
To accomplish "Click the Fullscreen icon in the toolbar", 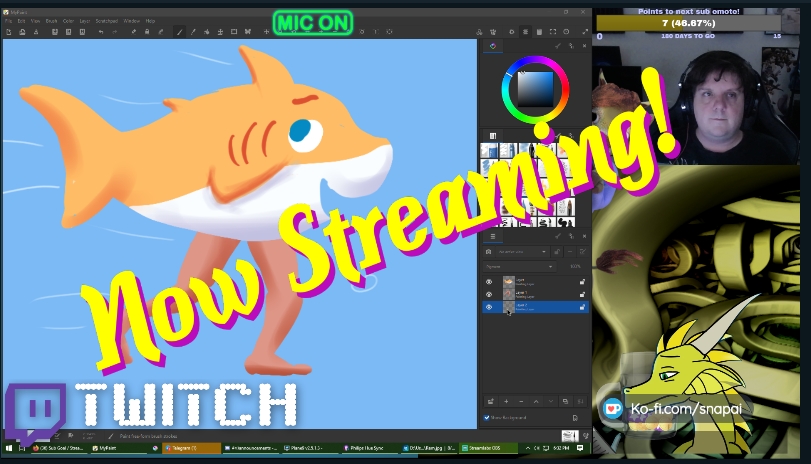I will (x=585, y=32).
